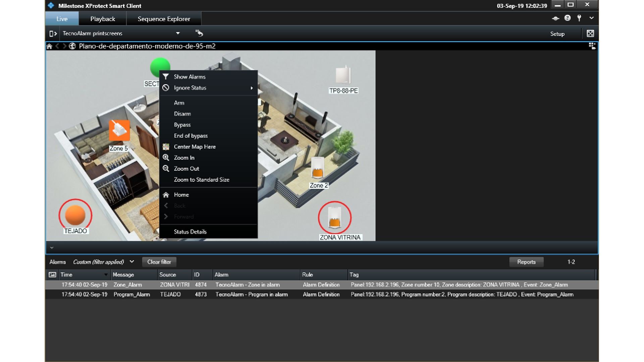Viewport: 644px width, 362px height.
Task: Toggle the side panel collapse icon
Action: pyautogui.click(x=53, y=34)
